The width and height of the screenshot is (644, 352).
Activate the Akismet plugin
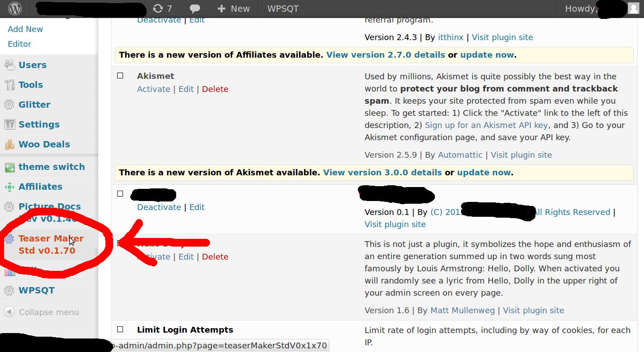pyautogui.click(x=154, y=89)
